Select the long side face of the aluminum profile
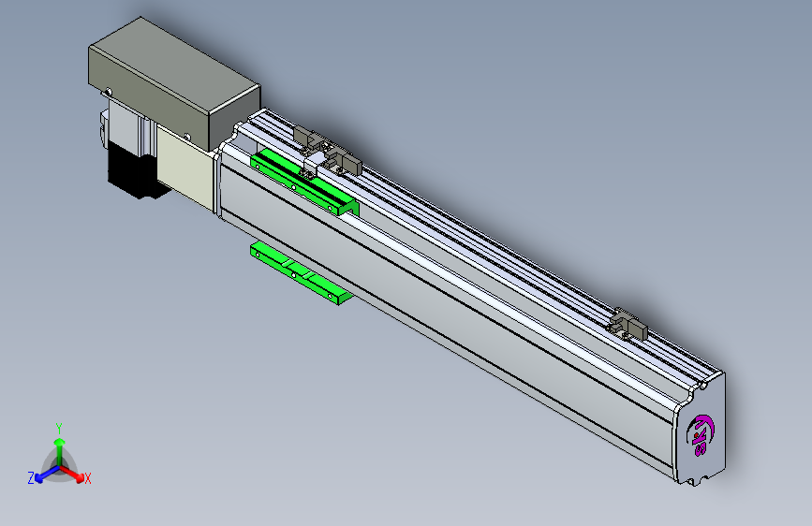This screenshot has width=812, height=526. tap(446, 315)
